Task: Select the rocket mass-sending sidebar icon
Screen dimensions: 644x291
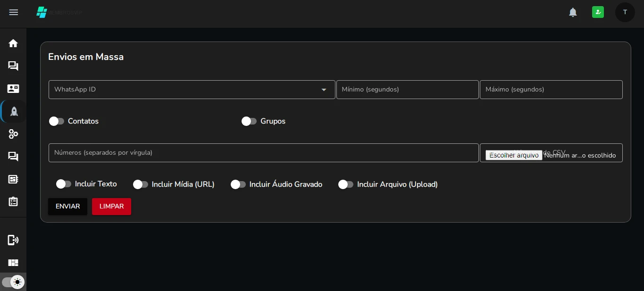Action: pos(14,111)
